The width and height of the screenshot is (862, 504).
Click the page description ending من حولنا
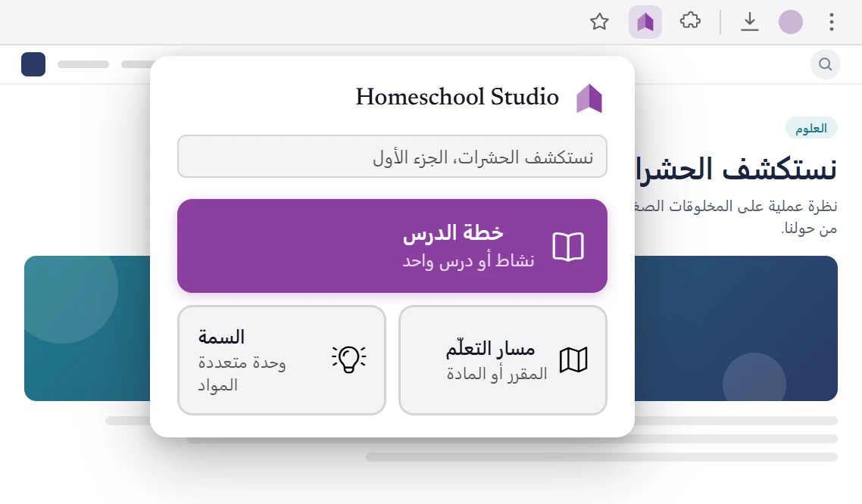(736, 217)
